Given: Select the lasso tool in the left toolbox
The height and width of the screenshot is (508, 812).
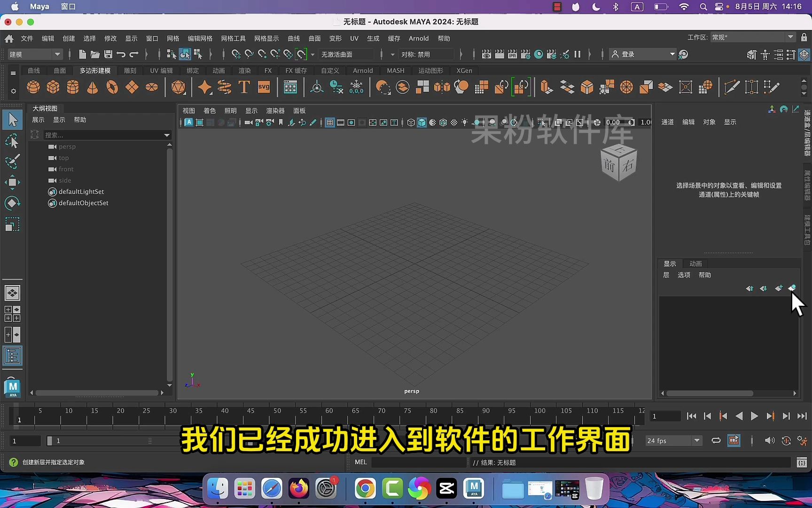Looking at the screenshot, I should [x=12, y=141].
